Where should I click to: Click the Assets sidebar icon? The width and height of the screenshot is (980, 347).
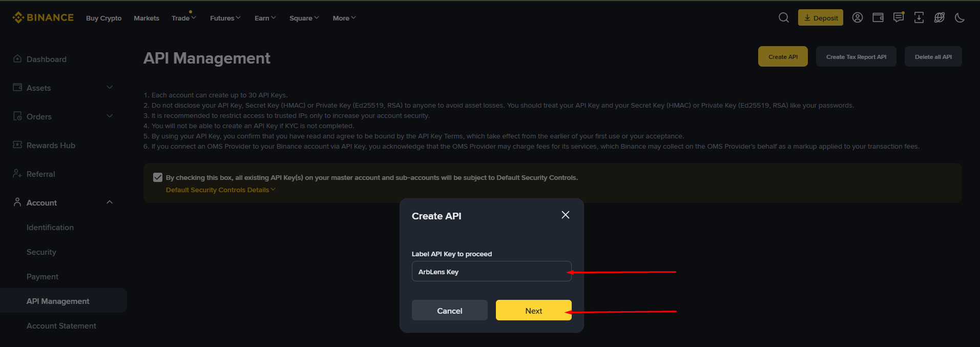[17, 87]
